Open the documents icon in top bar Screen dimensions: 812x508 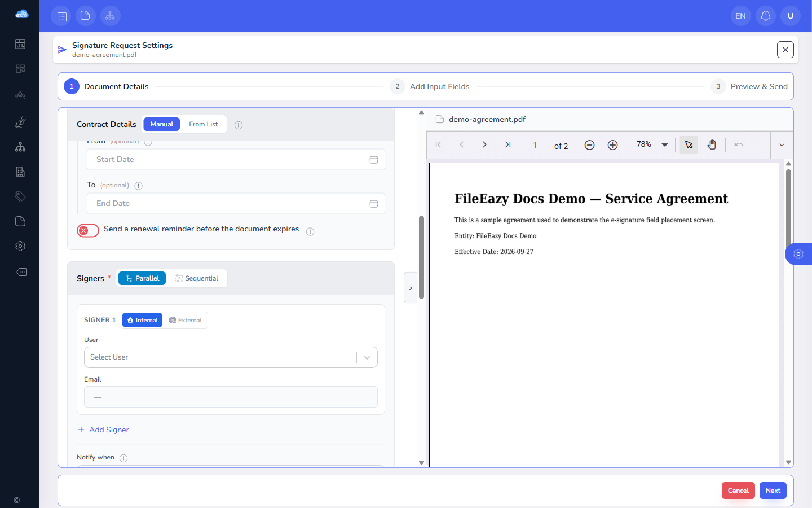[x=85, y=16]
